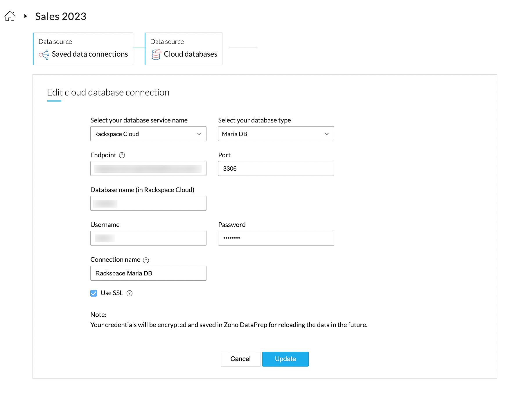532x404 pixels.
Task: Click the Connection name text box
Action: pyautogui.click(x=148, y=273)
